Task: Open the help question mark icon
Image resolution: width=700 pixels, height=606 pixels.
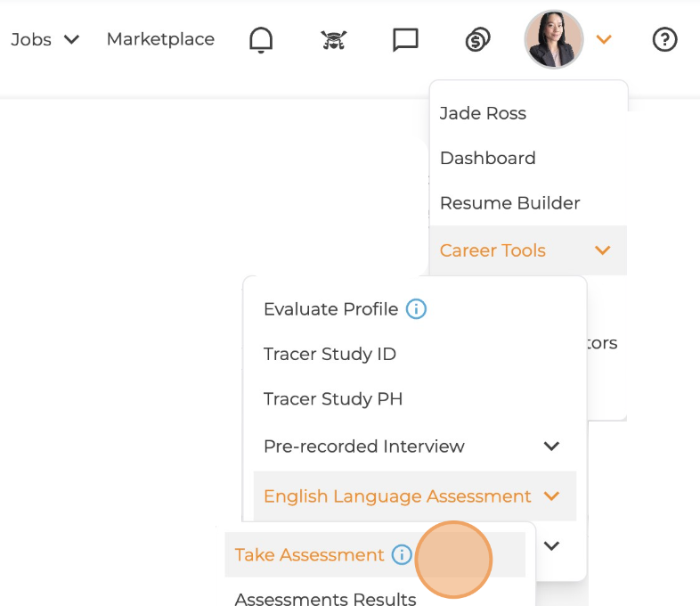Action: [x=664, y=39]
